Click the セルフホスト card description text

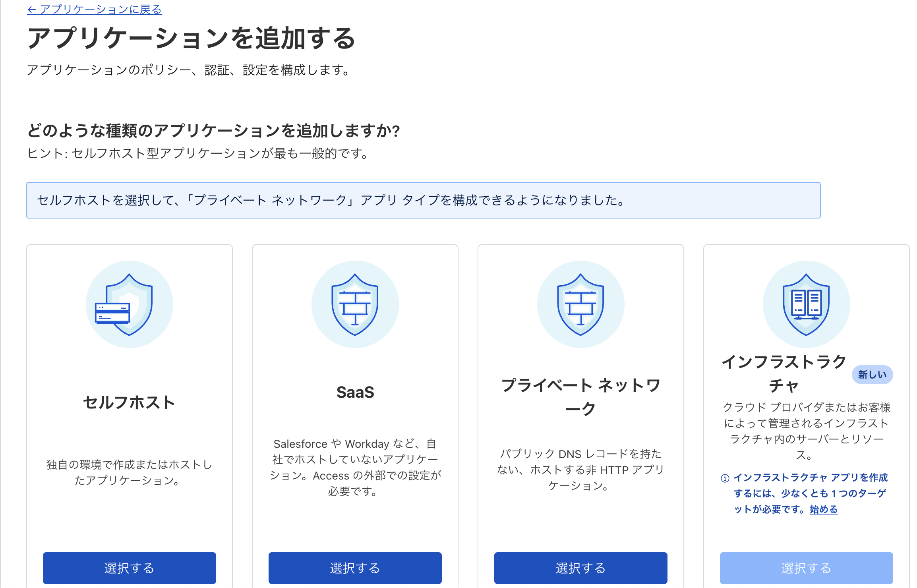point(129,472)
